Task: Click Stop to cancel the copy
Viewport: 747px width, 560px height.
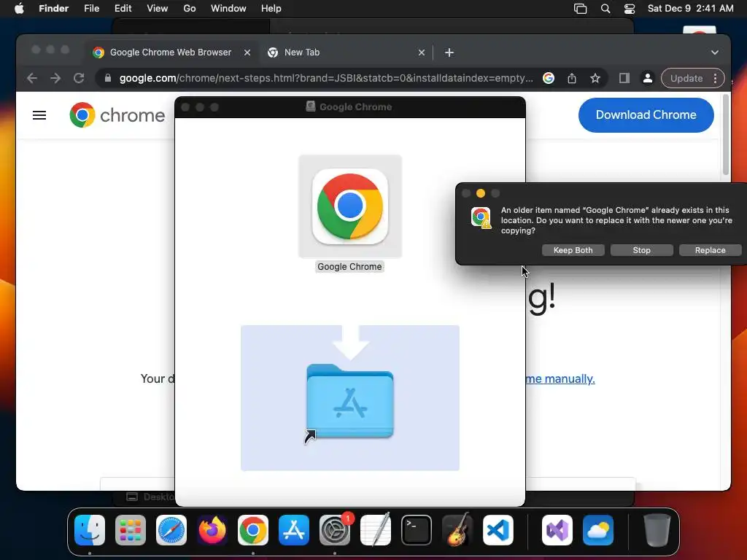Action: pos(642,250)
